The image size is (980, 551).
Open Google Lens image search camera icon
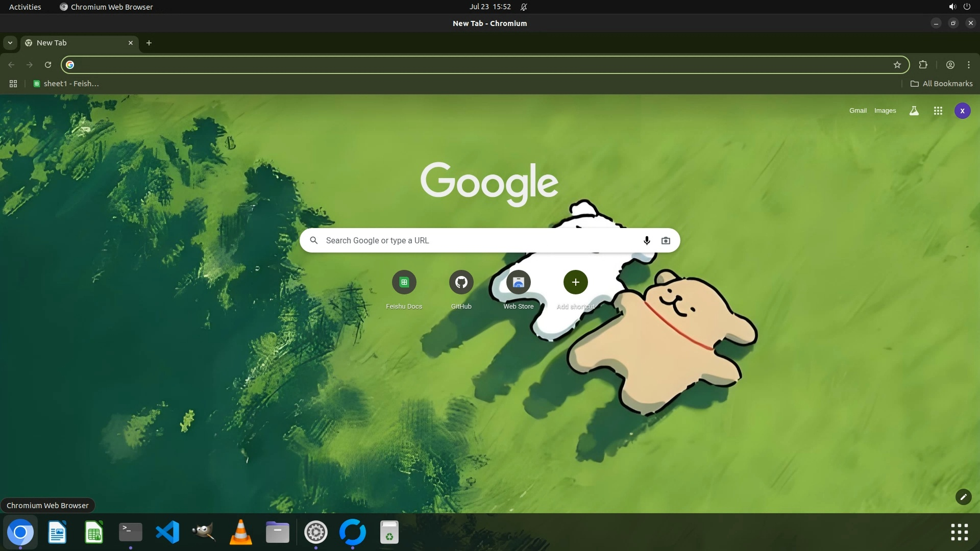click(x=666, y=241)
